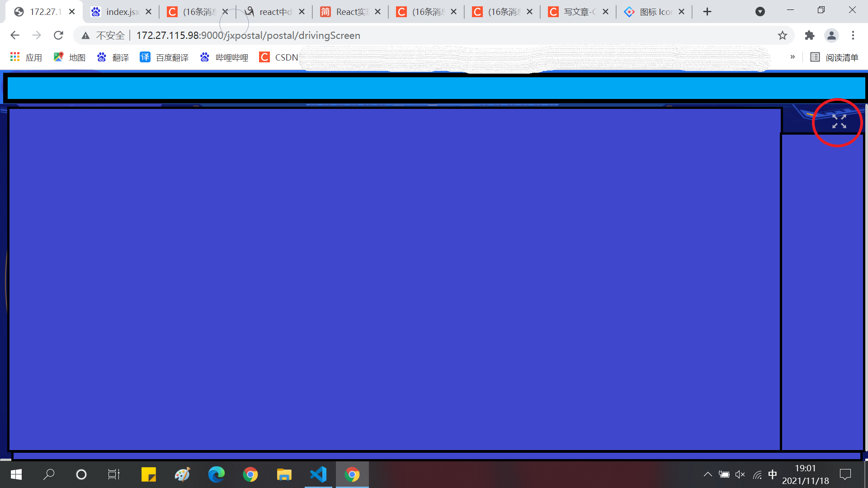Reload the drivingScreen page
This screenshot has height=488, width=868.
58,35
